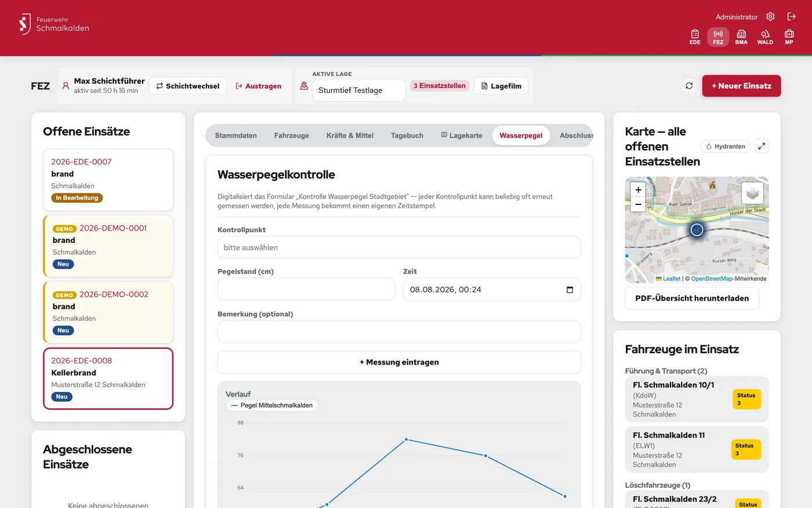Viewport: 812px width, 508px height.
Task: Expand the map to fullscreen
Action: click(x=762, y=146)
